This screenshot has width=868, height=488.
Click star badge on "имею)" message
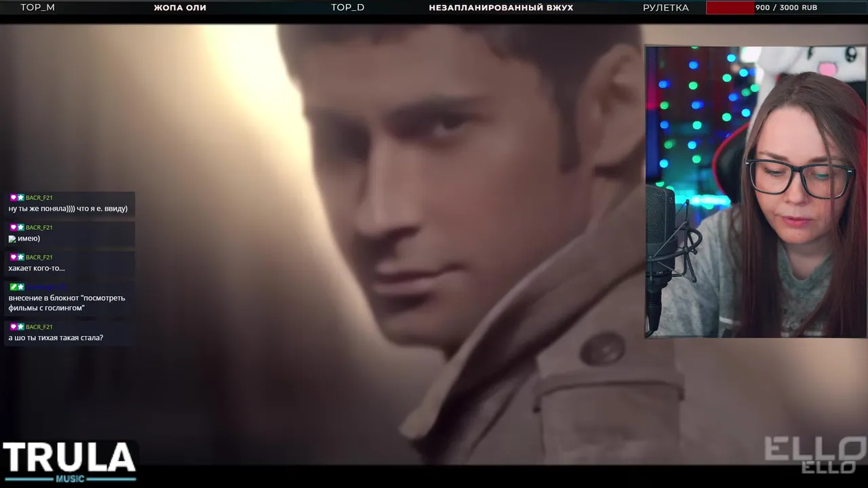(x=21, y=227)
